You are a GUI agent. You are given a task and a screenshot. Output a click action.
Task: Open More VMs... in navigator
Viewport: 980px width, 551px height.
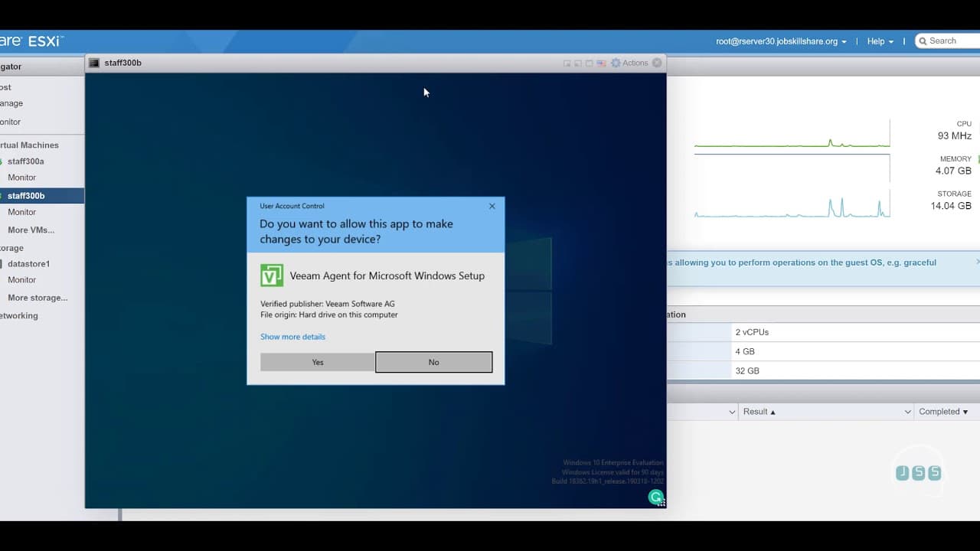(x=31, y=230)
